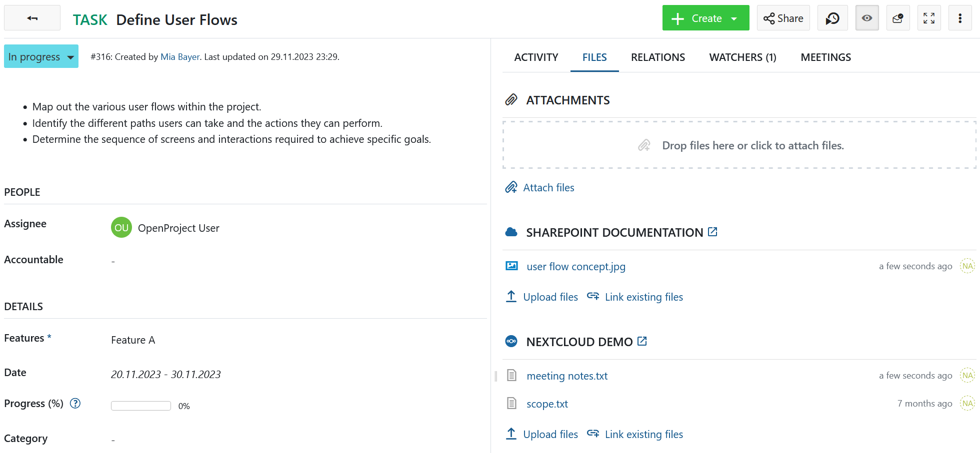Open Nextcloud Demo external link icon
The height and width of the screenshot is (453, 980).
[x=642, y=341]
